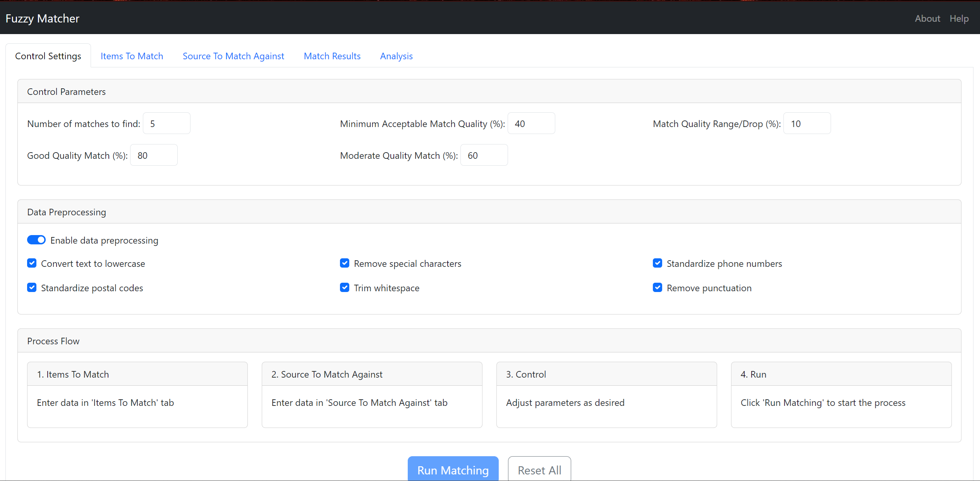Screen dimensions: 980x481
Task: Uncheck Remove punctuation
Action: point(657,287)
